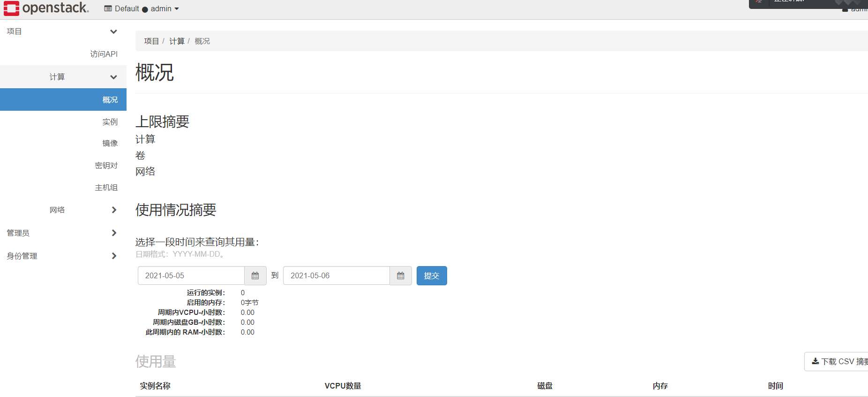
Task: Click the OpenStack logo
Action: 46,8
